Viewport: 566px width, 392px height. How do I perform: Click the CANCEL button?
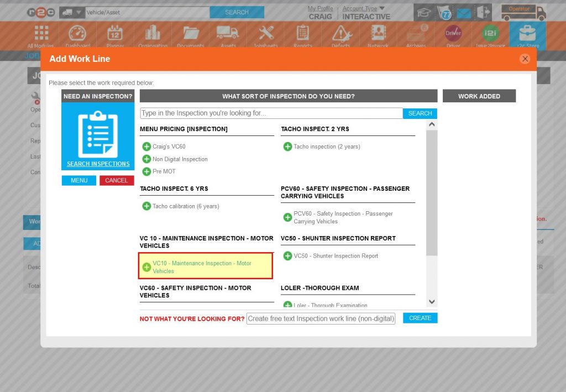click(x=117, y=180)
